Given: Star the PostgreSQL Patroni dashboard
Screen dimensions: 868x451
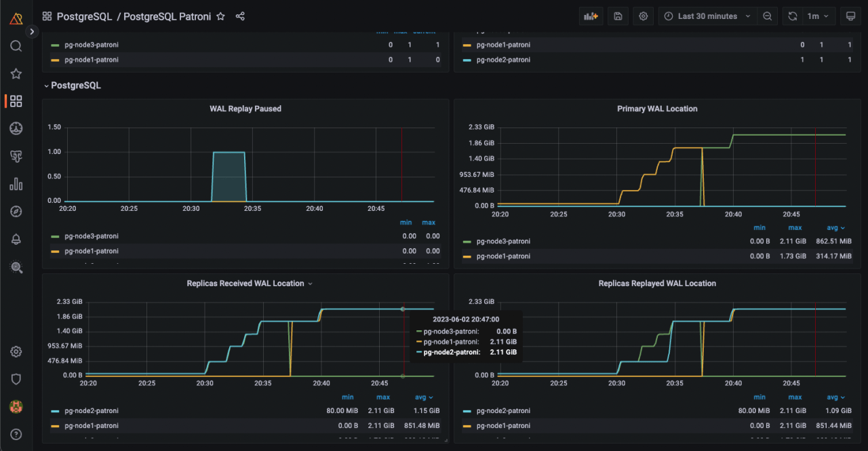Looking at the screenshot, I should coord(220,16).
